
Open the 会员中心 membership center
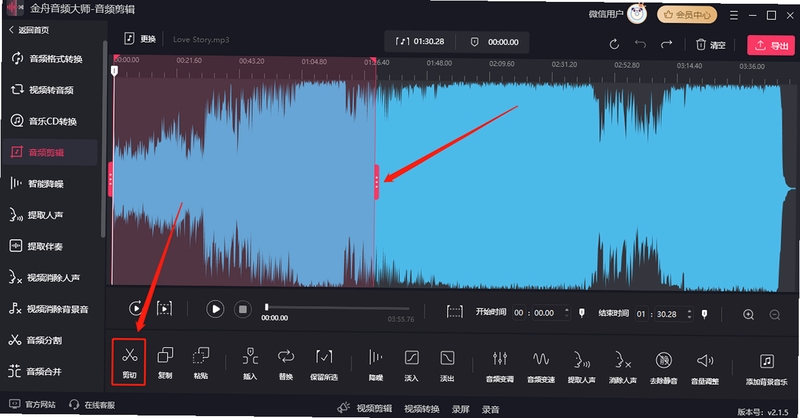point(687,15)
